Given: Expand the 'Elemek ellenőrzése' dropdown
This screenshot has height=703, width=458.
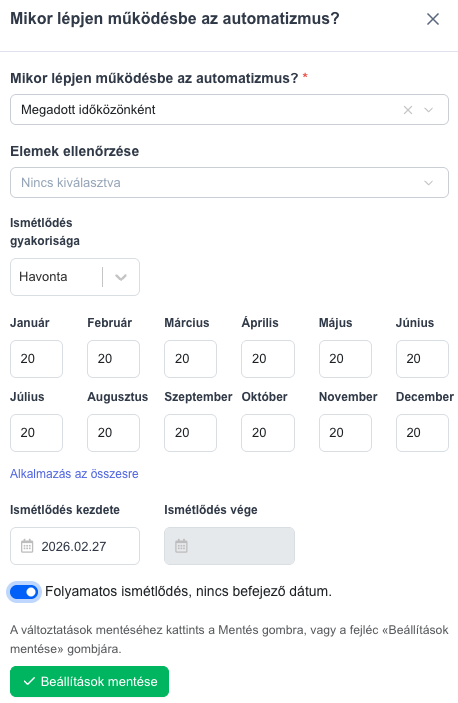Looking at the screenshot, I should coord(229,182).
